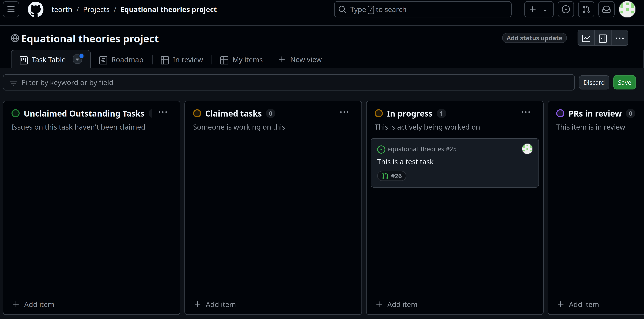The width and height of the screenshot is (644, 319).
Task: Open the issues icon in header
Action: [x=566, y=9]
